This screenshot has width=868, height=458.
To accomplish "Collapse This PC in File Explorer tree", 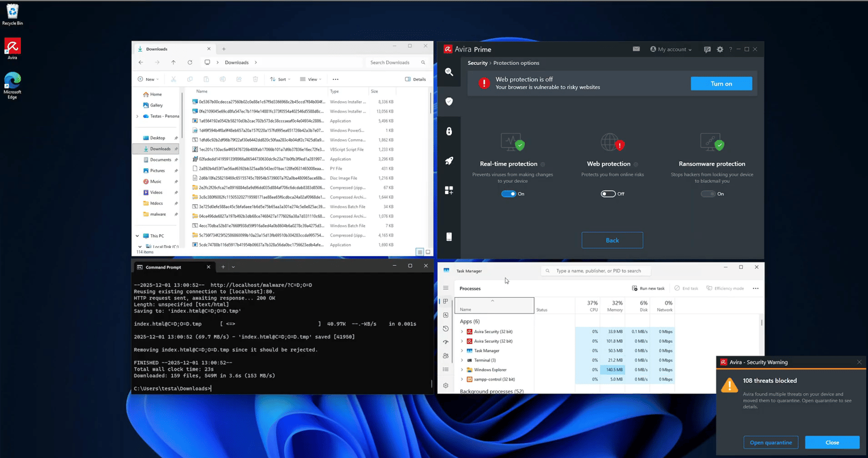I will (138, 236).
